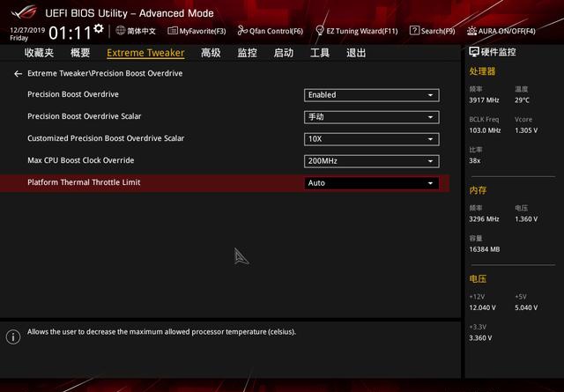Switch to the 收藏夹 tab
Screen dimensions: 564x392
39,53
